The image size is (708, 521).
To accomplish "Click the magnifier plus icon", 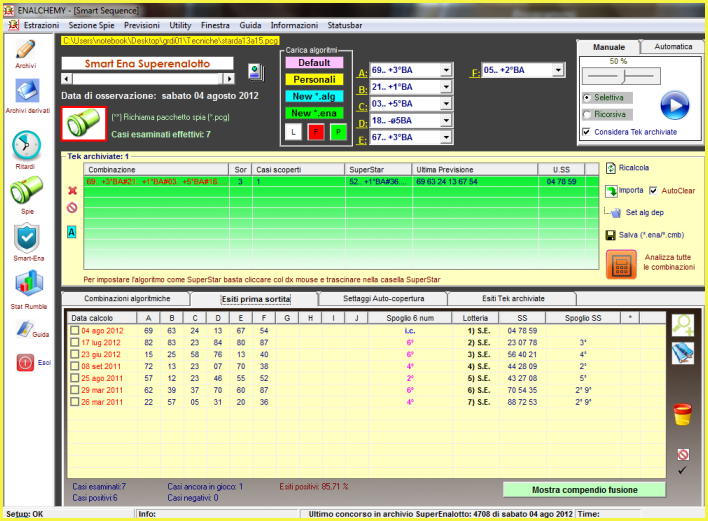I will click(x=683, y=325).
